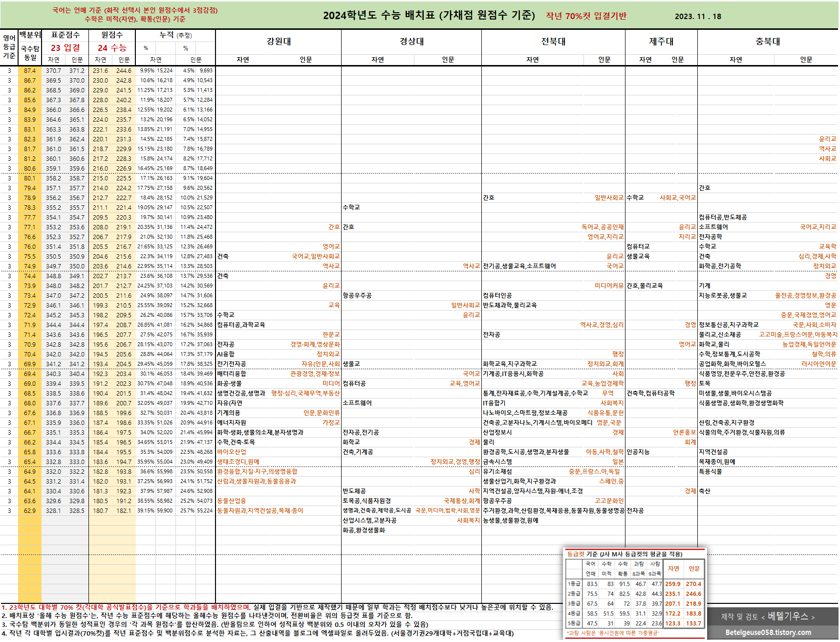
Task: Select 간호,물리교육 under 제주대
Action: point(645,286)
